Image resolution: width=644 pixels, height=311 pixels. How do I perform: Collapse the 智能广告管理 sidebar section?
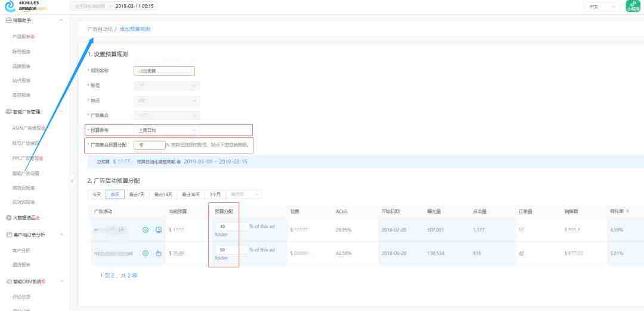61,111
